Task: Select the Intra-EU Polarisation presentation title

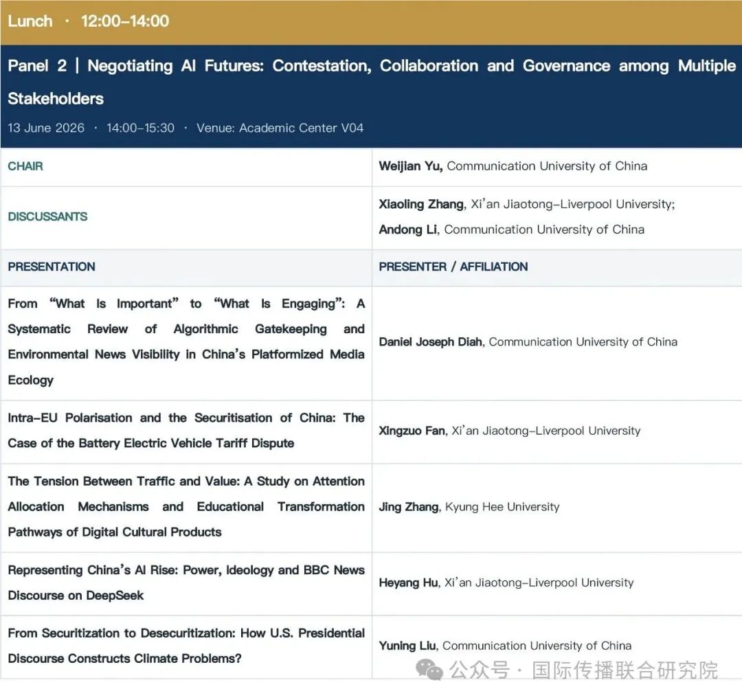Action: pos(186,431)
